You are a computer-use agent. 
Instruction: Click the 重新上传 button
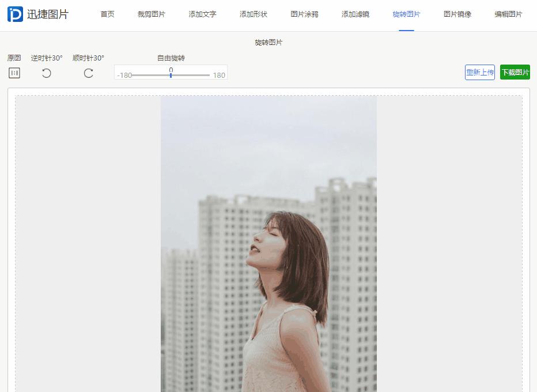tap(480, 72)
